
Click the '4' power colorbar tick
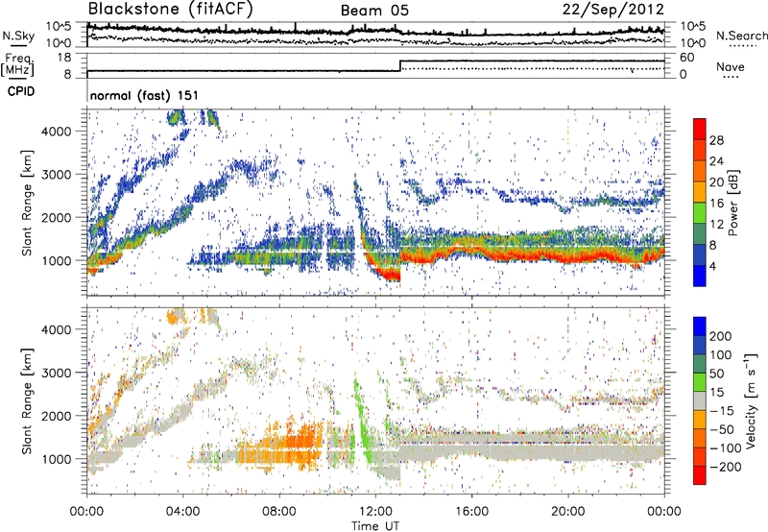712,267
